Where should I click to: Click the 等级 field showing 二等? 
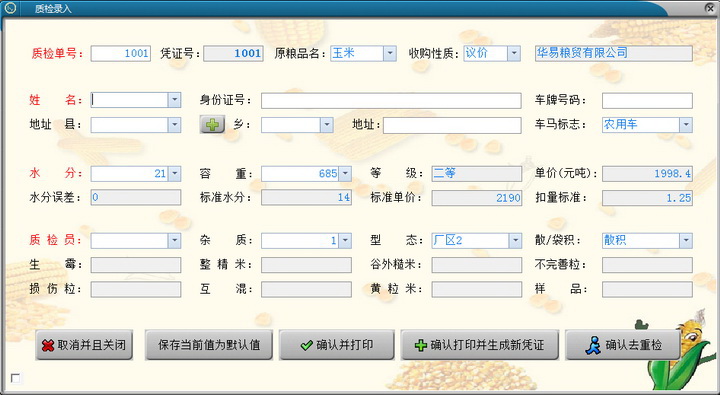[477, 174]
